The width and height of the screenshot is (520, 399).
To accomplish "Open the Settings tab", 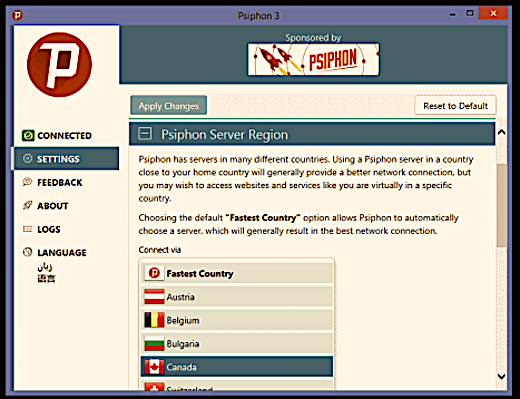I will pos(66,159).
